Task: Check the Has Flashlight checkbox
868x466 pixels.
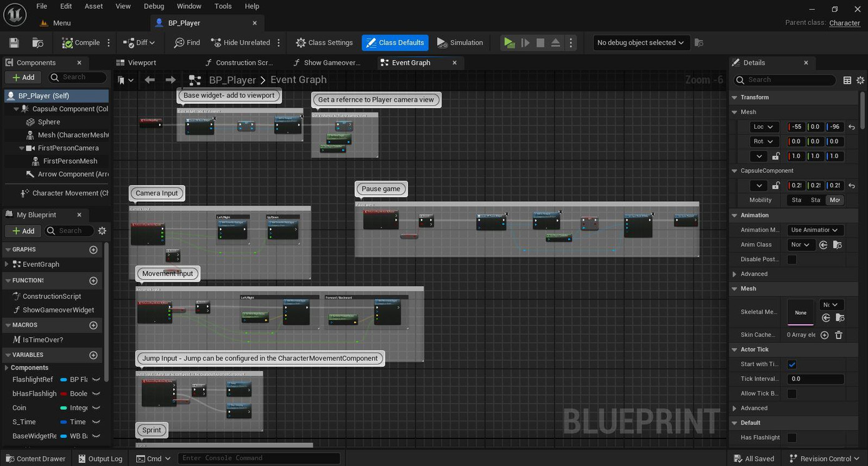Action: point(792,437)
